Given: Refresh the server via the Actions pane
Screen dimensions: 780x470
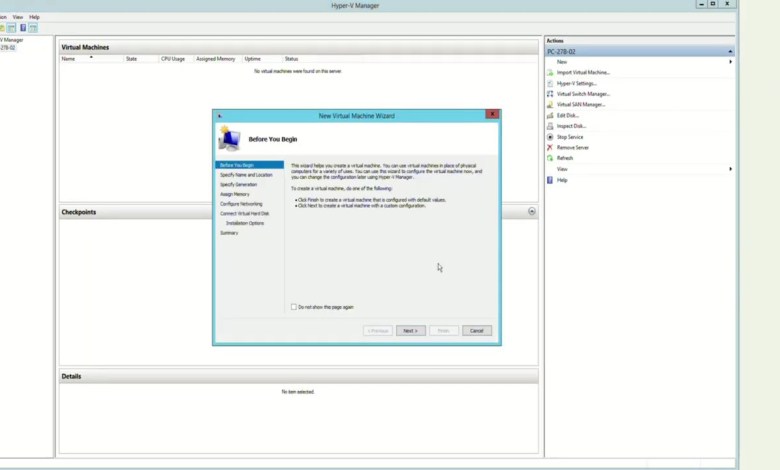Looking at the screenshot, I should (x=565, y=158).
